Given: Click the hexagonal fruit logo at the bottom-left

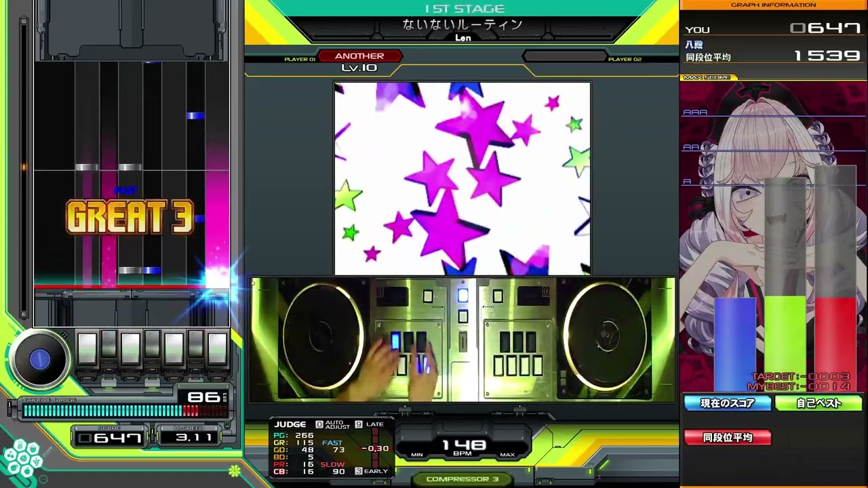Looking at the screenshot, I should tap(22, 460).
